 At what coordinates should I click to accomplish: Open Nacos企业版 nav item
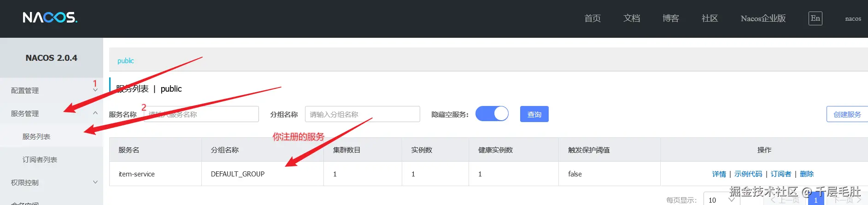click(x=763, y=18)
